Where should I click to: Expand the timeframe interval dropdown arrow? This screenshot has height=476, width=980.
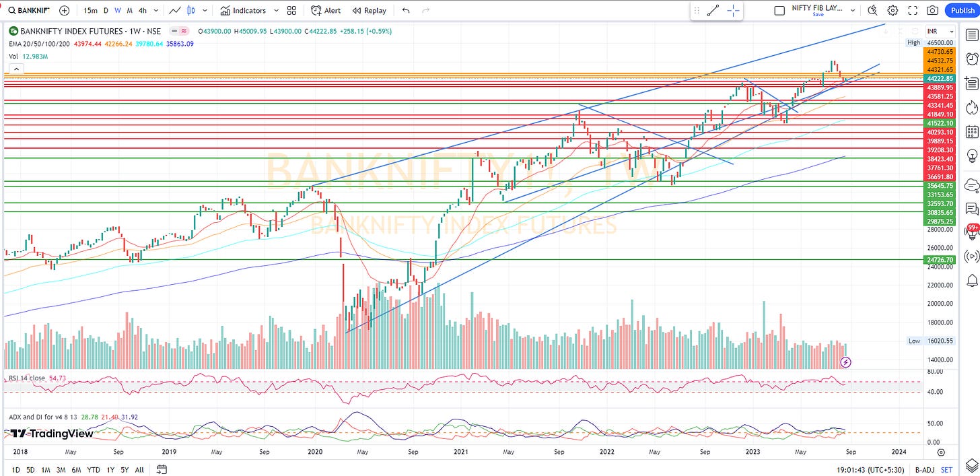tap(157, 11)
